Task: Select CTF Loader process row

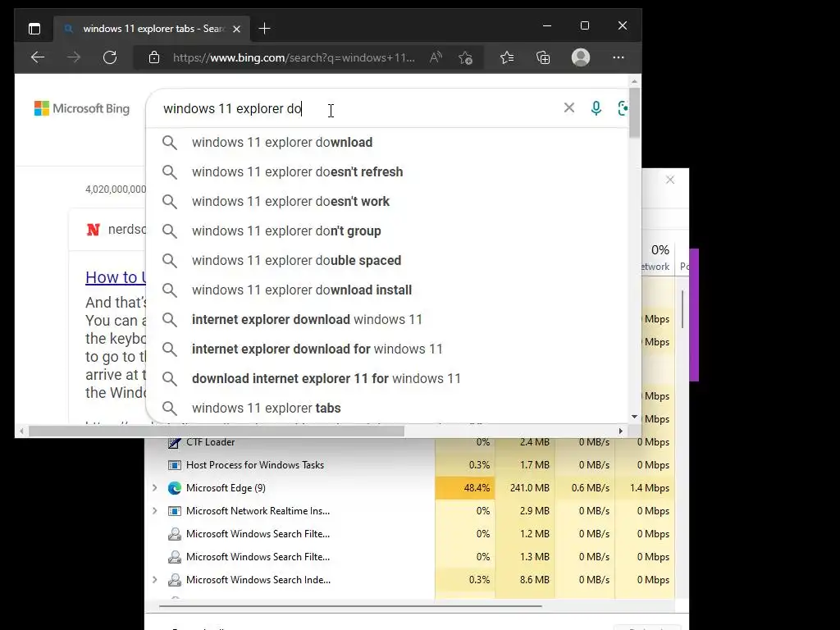Action: [410, 442]
